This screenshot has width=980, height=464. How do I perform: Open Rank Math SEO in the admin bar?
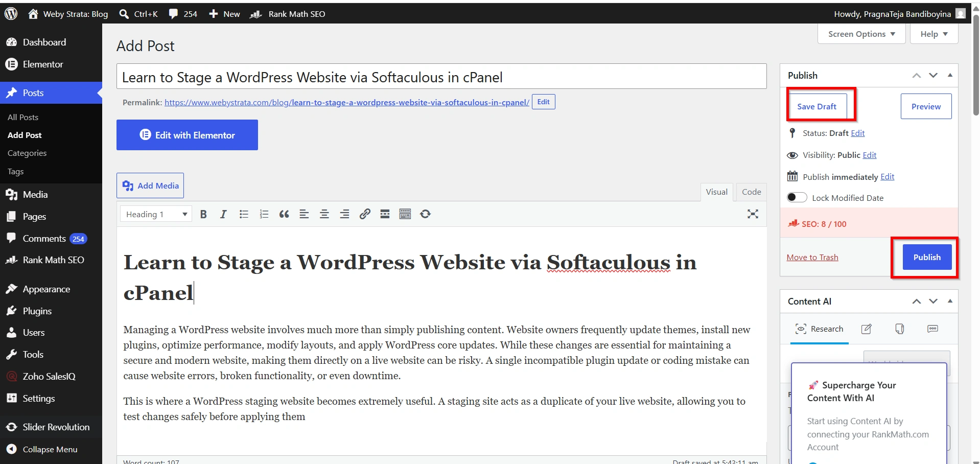(288, 14)
